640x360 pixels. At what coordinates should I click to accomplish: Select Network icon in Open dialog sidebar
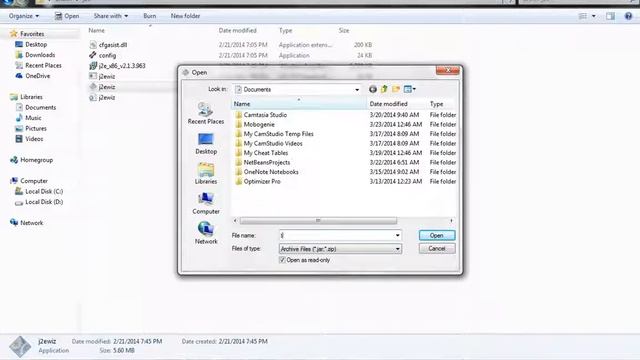coord(206,233)
